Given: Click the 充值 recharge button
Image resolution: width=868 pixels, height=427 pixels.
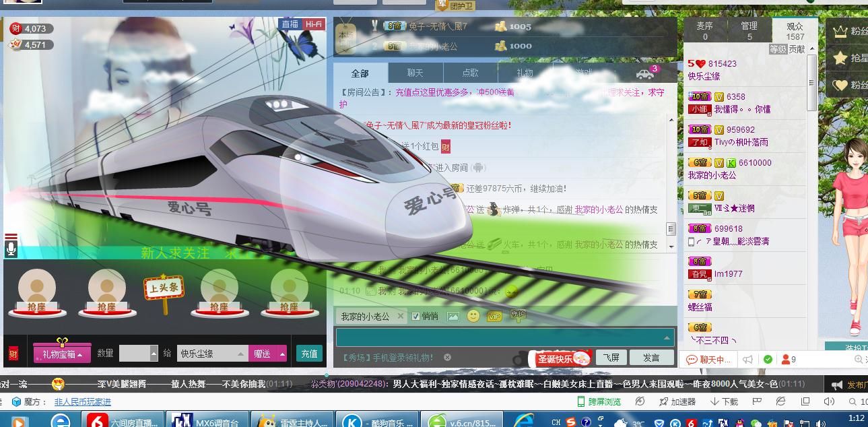Looking at the screenshot, I should point(309,354).
